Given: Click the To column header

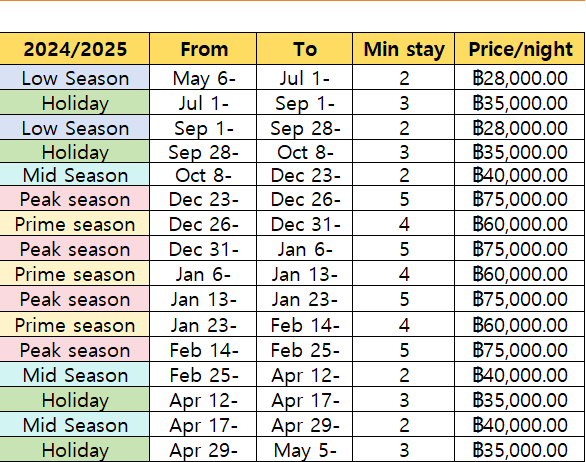Looking at the screenshot, I should click(305, 49).
